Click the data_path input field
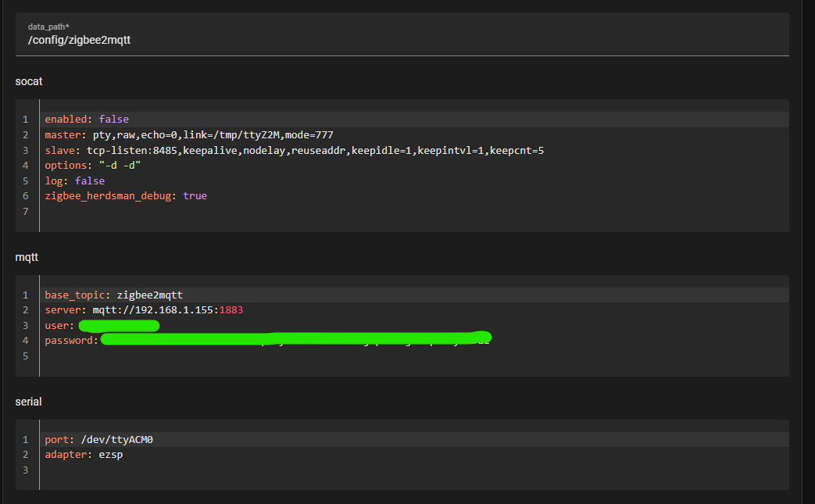The image size is (815, 504). [x=402, y=34]
